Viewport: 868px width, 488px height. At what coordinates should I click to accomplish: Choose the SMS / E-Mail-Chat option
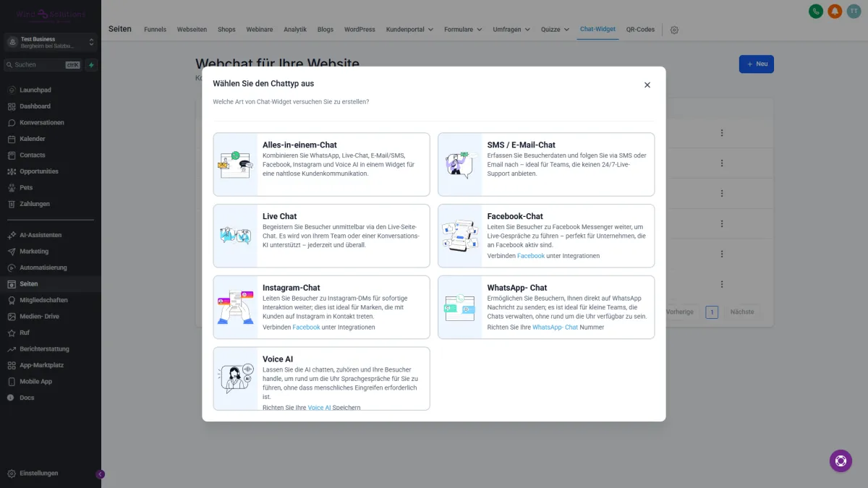[546, 164]
